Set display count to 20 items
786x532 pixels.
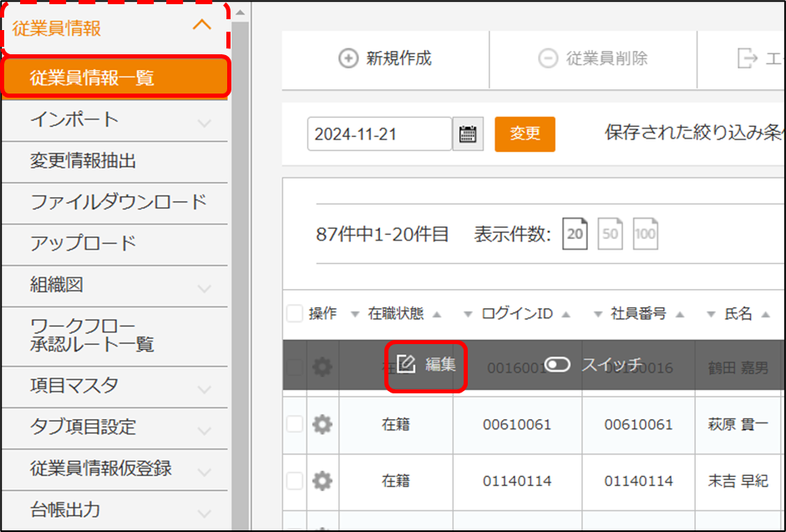(575, 235)
